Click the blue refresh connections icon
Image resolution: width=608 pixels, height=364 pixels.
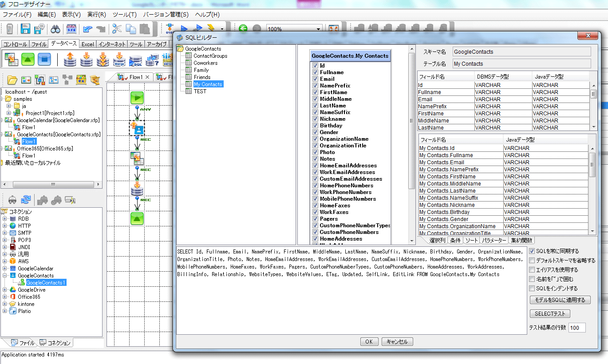[26, 200]
